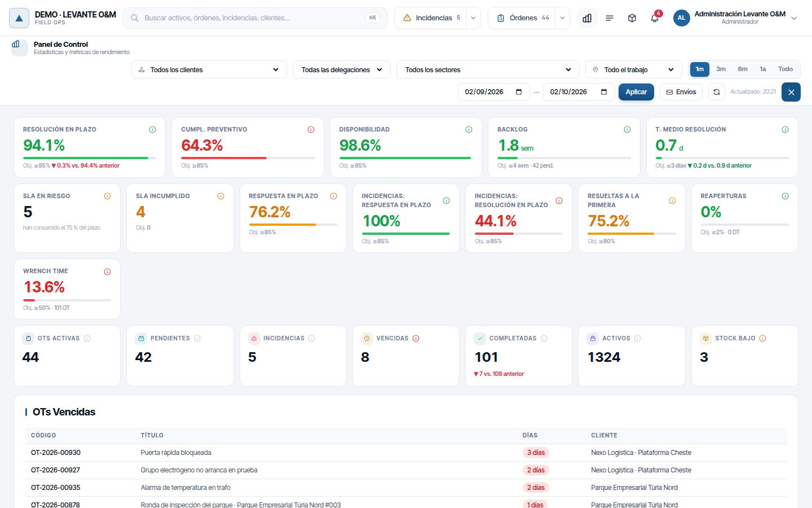The image size is (812, 508).
Task: Click the refresh data icon
Action: point(717,92)
